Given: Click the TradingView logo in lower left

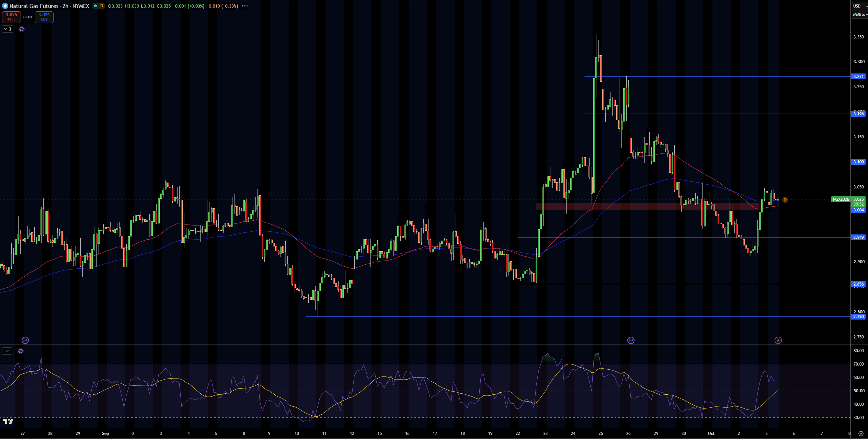Looking at the screenshot, I should pos(8,421).
